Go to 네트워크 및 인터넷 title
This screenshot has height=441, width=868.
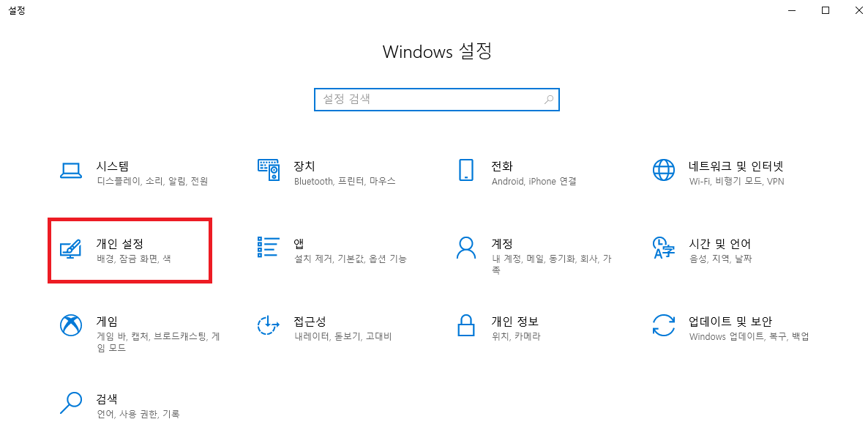click(736, 166)
